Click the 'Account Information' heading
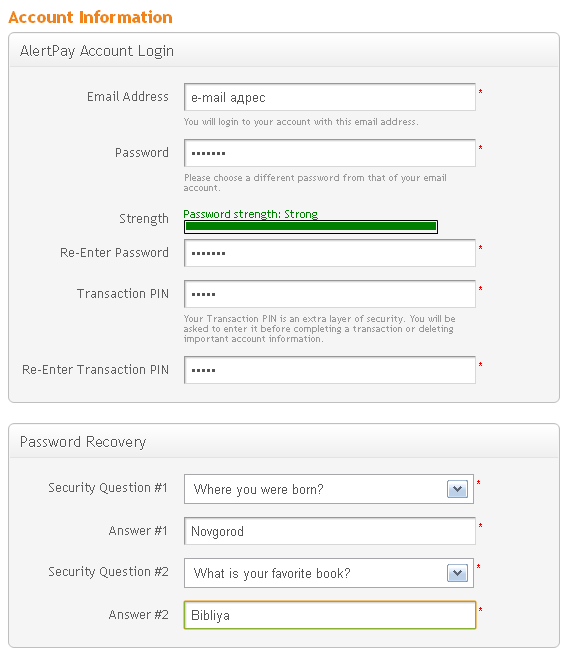This screenshot has width=574, height=649. [90, 17]
